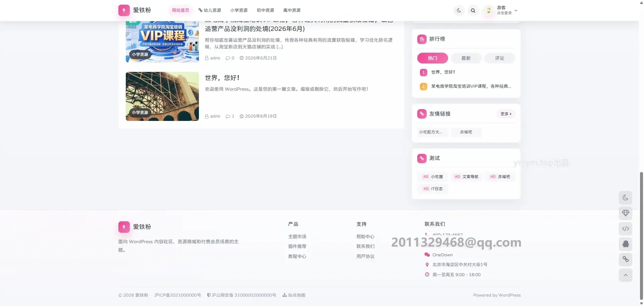Click the 排行榜 widget icon

click(422, 39)
